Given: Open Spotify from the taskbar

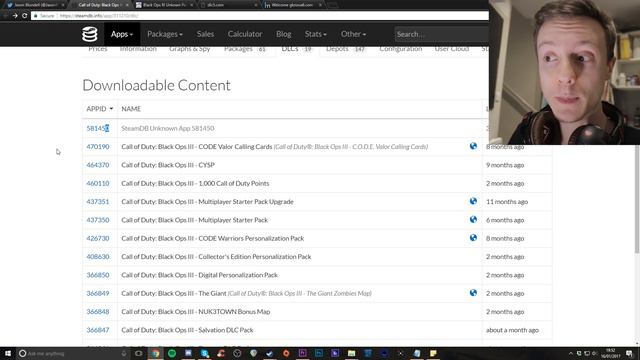Looking at the screenshot, I should (172, 353).
